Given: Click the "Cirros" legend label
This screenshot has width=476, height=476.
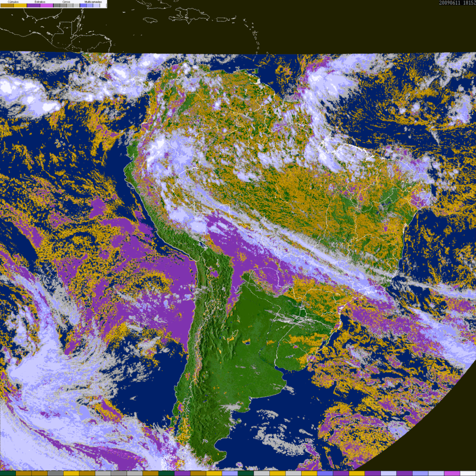Looking at the screenshot, I should tap(66, 2).
